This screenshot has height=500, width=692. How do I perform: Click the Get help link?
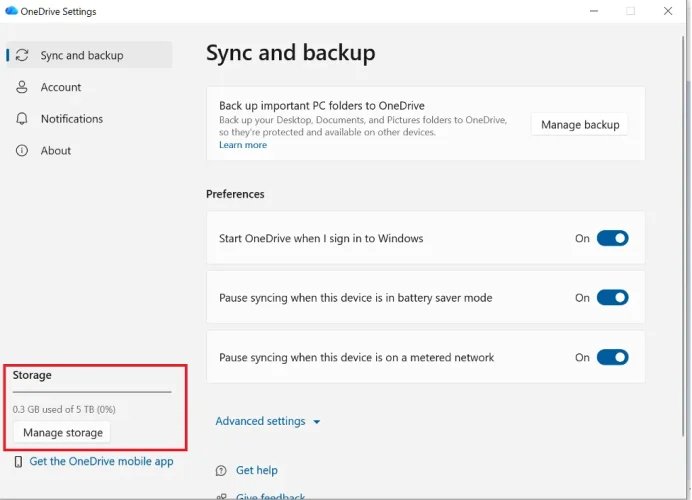(x=256, y=470)
